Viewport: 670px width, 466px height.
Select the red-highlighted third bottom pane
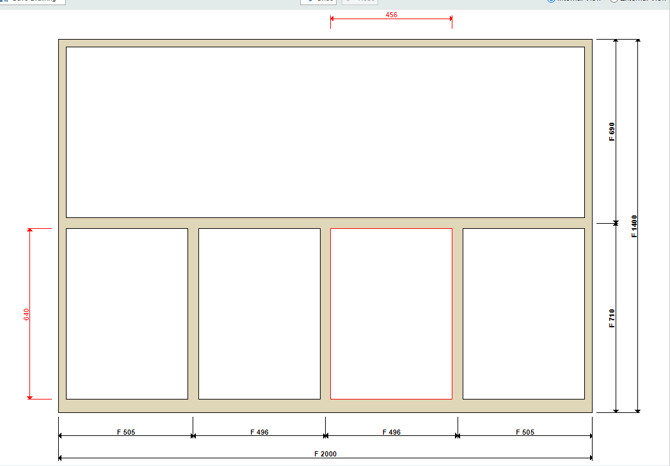[x=391, y=313]
